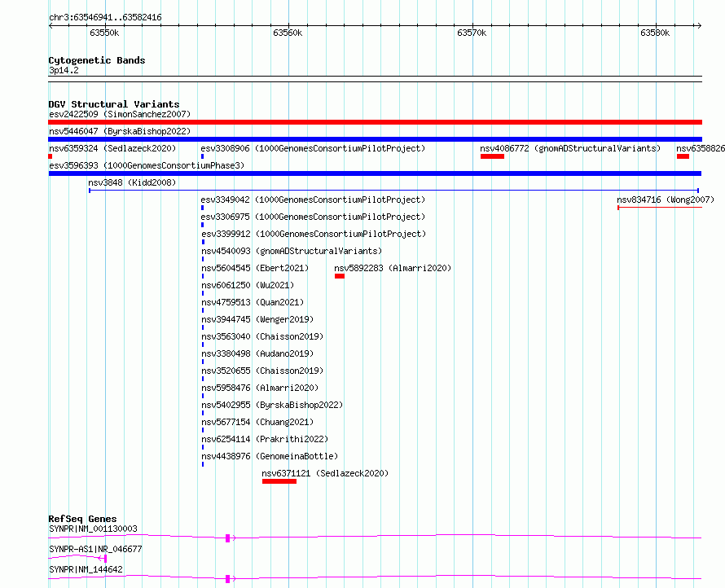This screenshot has height=588, width=725.
Task: Open the nsv5446047 (ByrskaBishop2022) variant label
Action: [120, 131]
